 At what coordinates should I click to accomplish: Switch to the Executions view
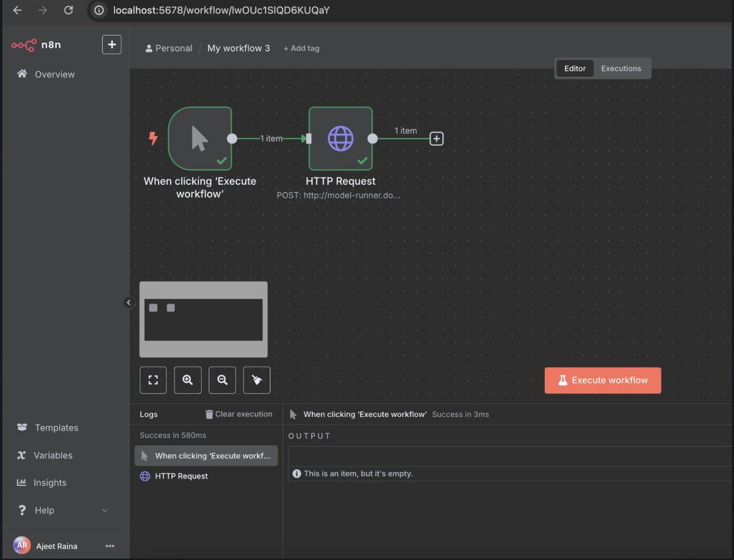pyautogui.click(x=621, y=68)
